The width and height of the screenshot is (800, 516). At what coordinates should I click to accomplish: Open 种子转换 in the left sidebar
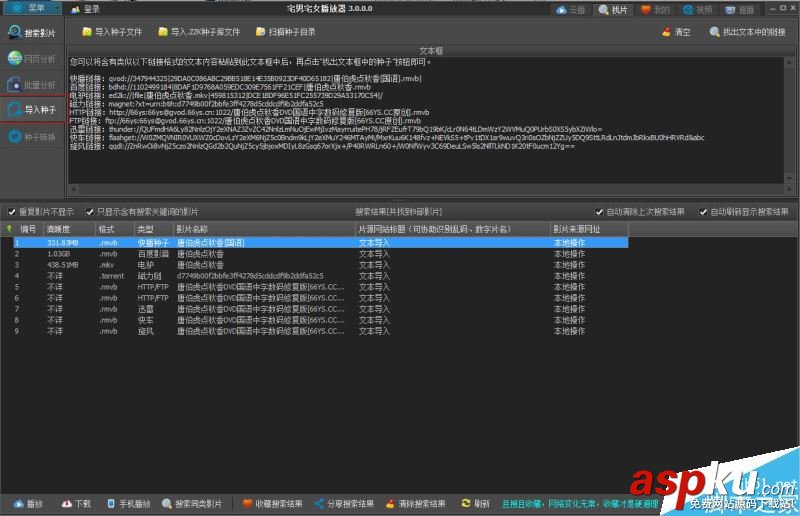(x=32, y=137)
